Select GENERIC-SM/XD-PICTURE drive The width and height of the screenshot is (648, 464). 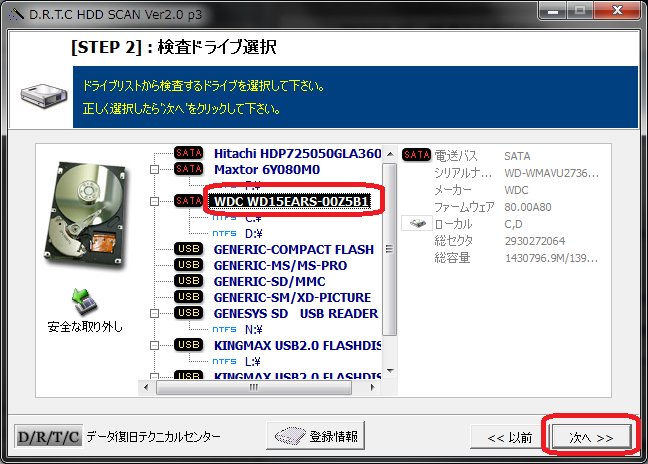click(292, 297)
